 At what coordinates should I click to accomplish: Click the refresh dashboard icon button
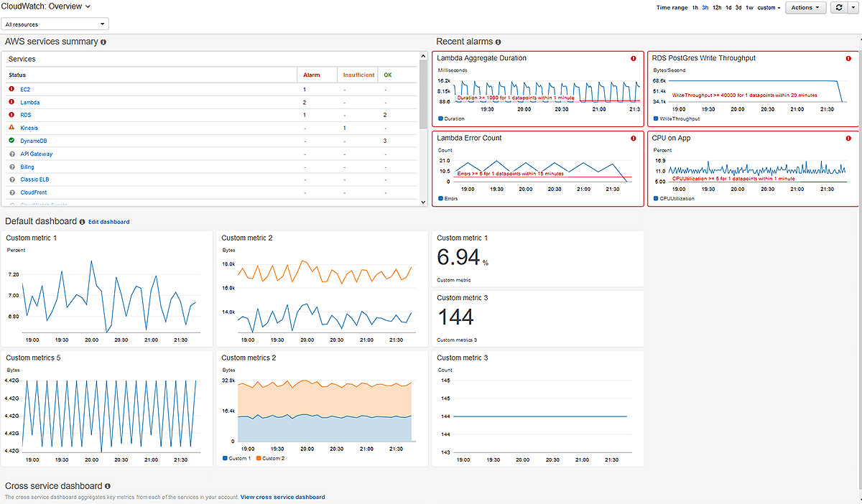[838, 7]
